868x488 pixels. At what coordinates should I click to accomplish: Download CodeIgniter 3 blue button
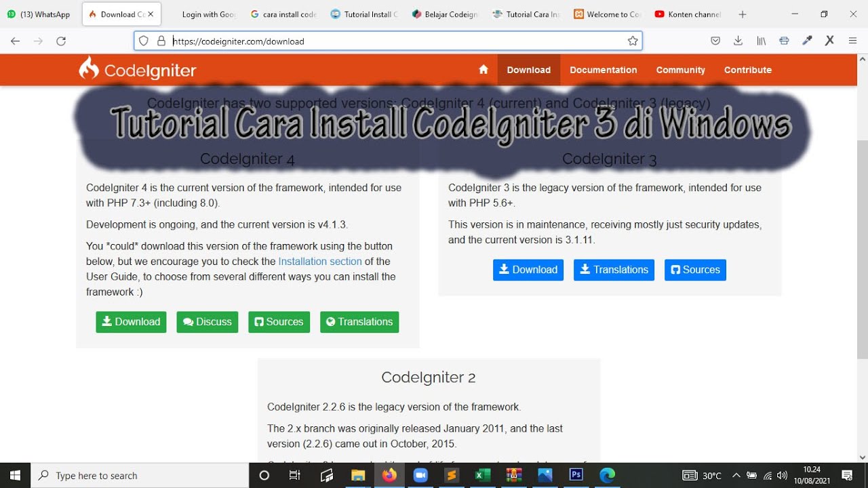[x=528, y=270]
